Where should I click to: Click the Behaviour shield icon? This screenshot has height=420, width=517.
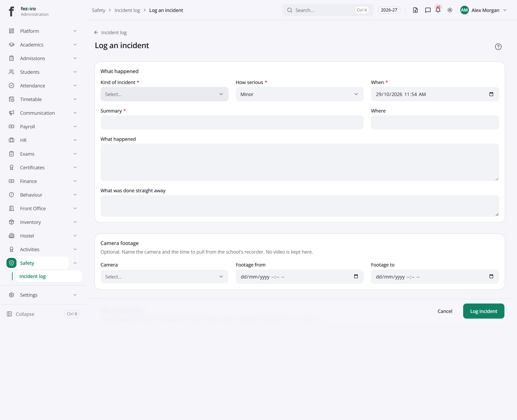coord(11,195)
